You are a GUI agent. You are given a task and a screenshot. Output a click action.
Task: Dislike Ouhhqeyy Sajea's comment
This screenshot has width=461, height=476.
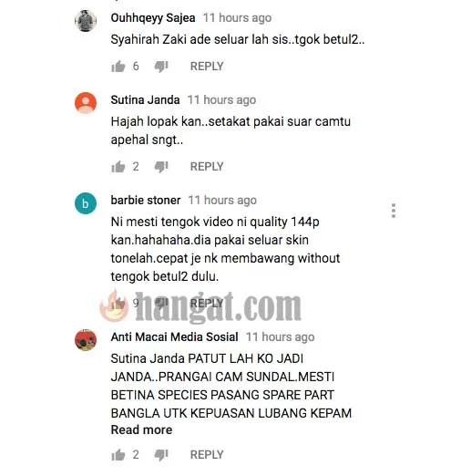161,67
